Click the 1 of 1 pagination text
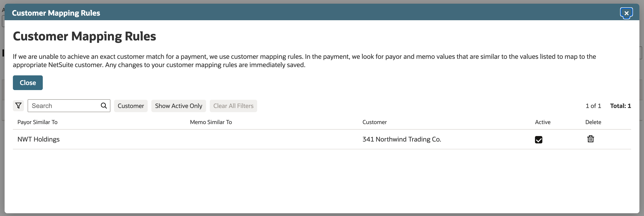This screenshot has width=644, height=216. click(593, 106)
